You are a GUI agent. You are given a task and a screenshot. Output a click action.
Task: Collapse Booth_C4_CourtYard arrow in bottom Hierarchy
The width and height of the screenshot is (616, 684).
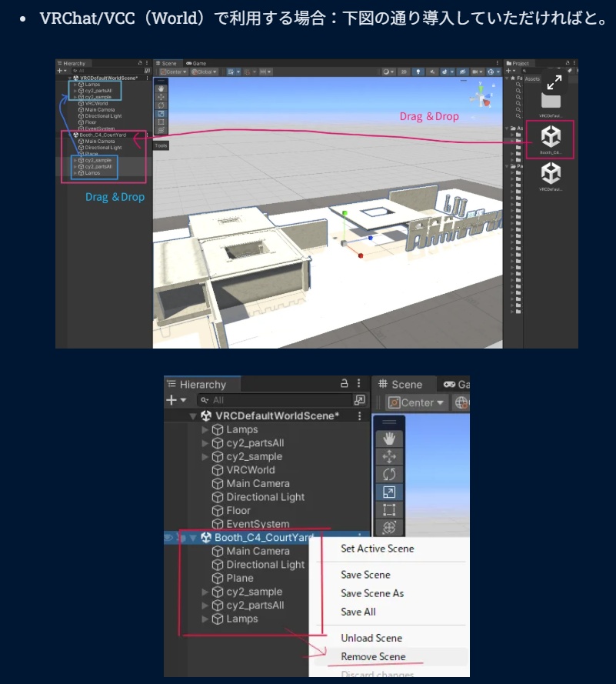coord(193,538)
